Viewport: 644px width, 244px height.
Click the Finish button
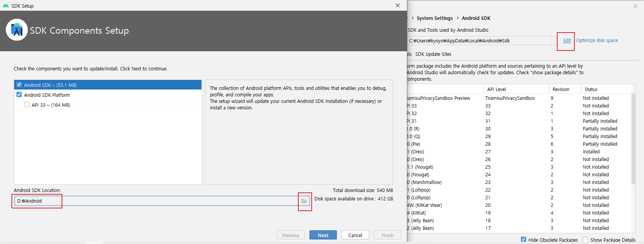click(387, 235)
